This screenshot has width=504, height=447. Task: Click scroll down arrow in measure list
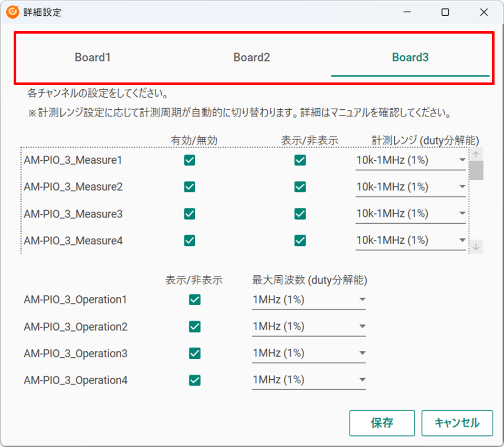point(476,247)
